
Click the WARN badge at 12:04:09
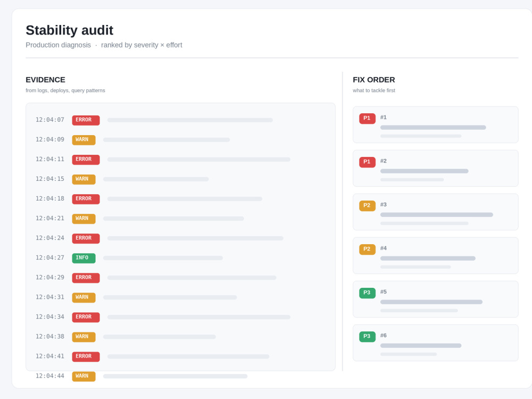84,140
